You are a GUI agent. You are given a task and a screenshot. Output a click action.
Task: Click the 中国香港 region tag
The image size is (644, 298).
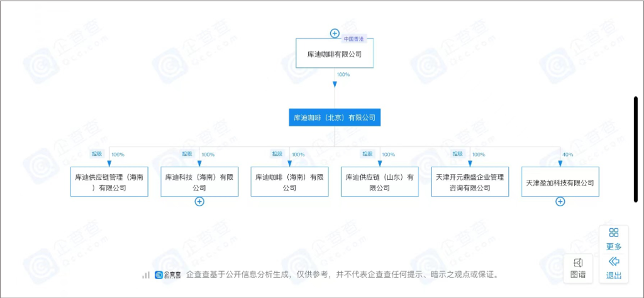(x=353, y=39)
